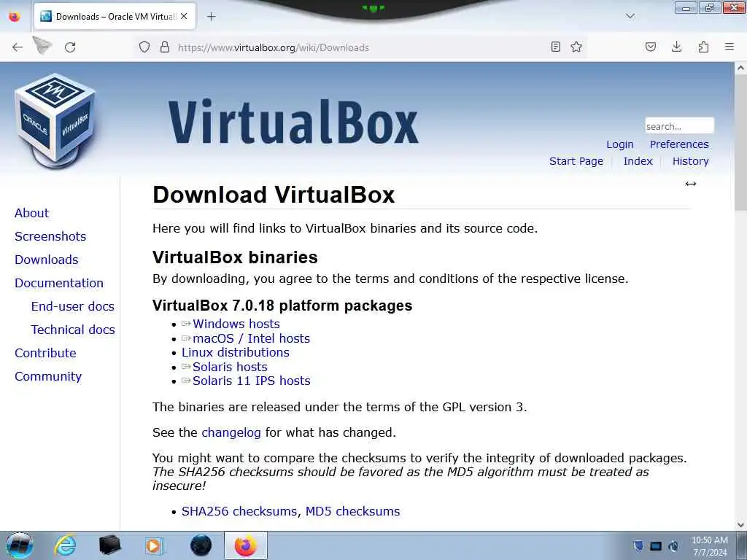747x560 pixels.
Task: Toggle reader view icon in address bar
Action: point(555,47)
